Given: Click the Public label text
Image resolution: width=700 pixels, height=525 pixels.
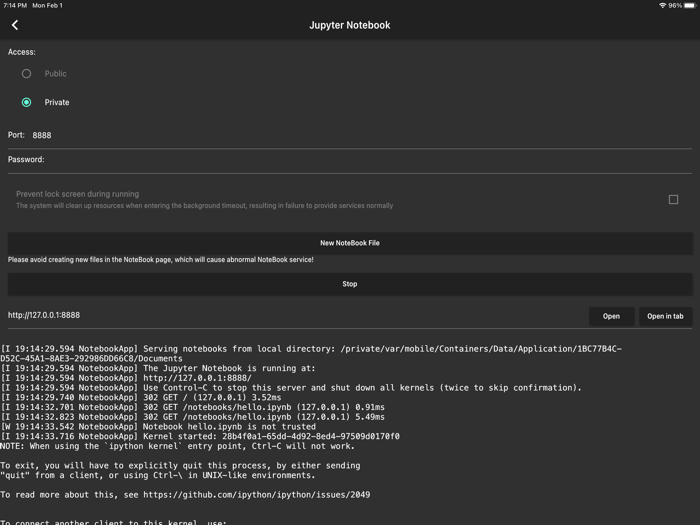Looking at the screenshot, I should [x=55, y=74].
